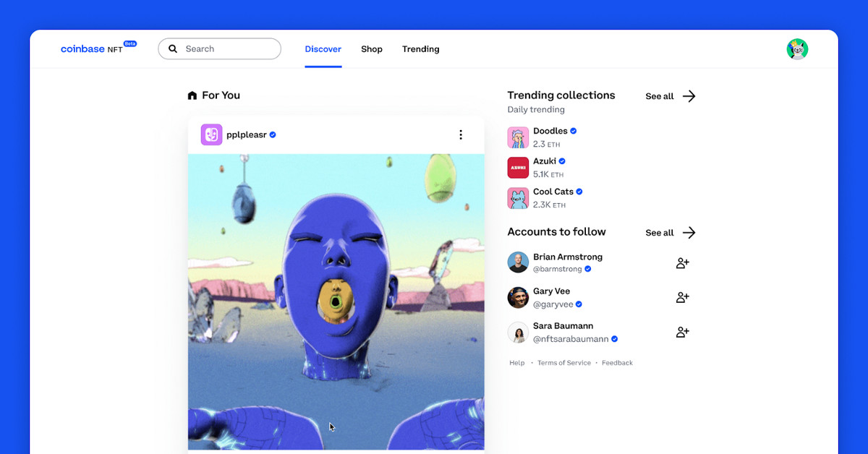See all accounts to follow
Image resolution: width=868 pixels, height=454 pixels.
pos(660,233)
